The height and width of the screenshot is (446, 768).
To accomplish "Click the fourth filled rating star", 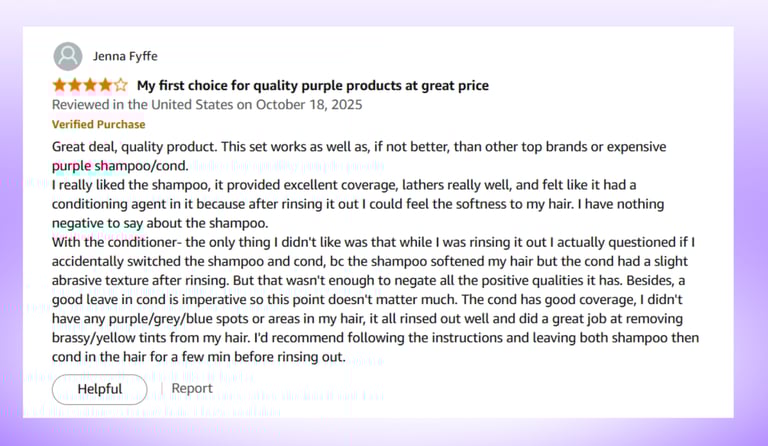I will (105, 85).
